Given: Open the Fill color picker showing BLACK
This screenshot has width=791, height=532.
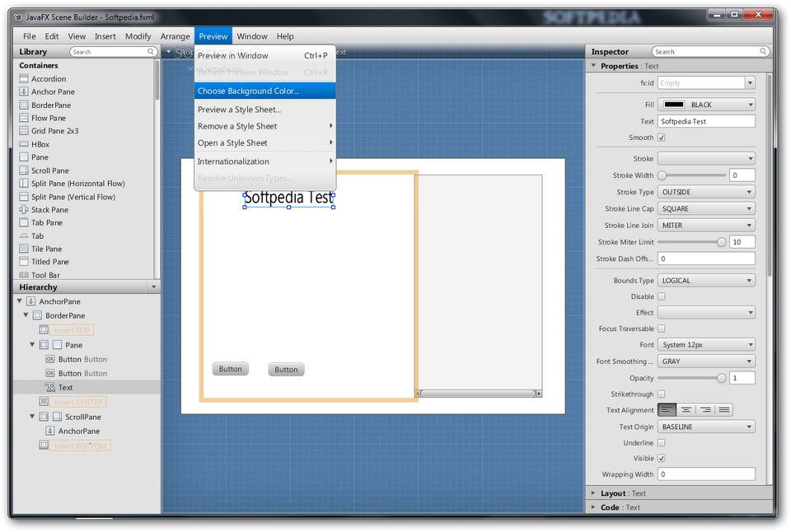Looking at the screenshot, I should [705, 104].
